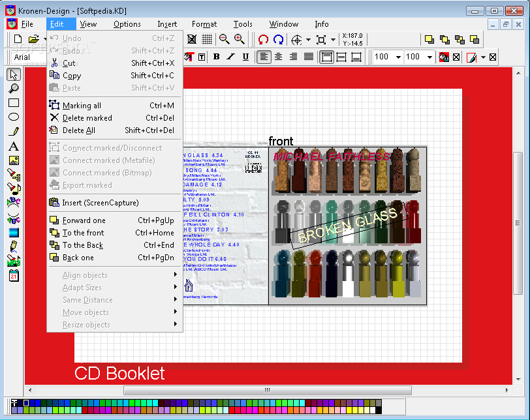Image resolution: width=530 pixels, height=420 pixels.
Task: Toggle the grid display icon
Action: click(207, 40)
